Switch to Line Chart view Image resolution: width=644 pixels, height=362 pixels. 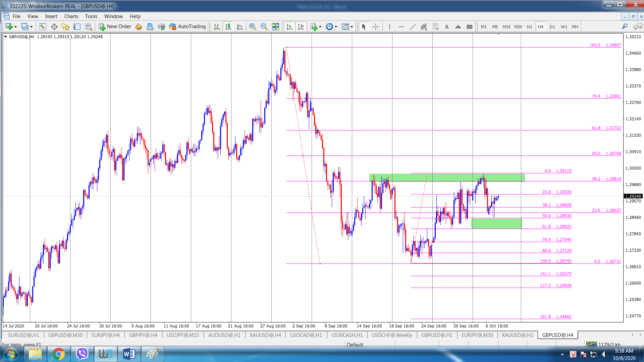point(239,26)
